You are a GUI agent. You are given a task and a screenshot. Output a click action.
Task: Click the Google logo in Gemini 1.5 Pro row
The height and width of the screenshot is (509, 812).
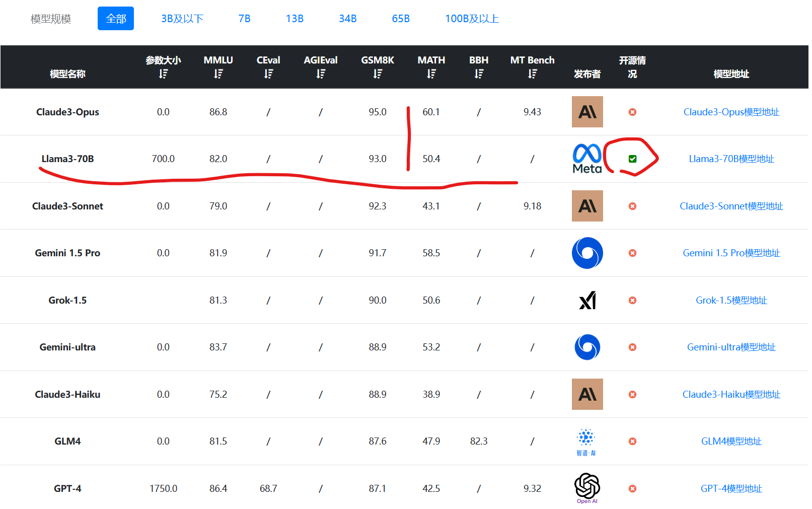coord(587,253)
